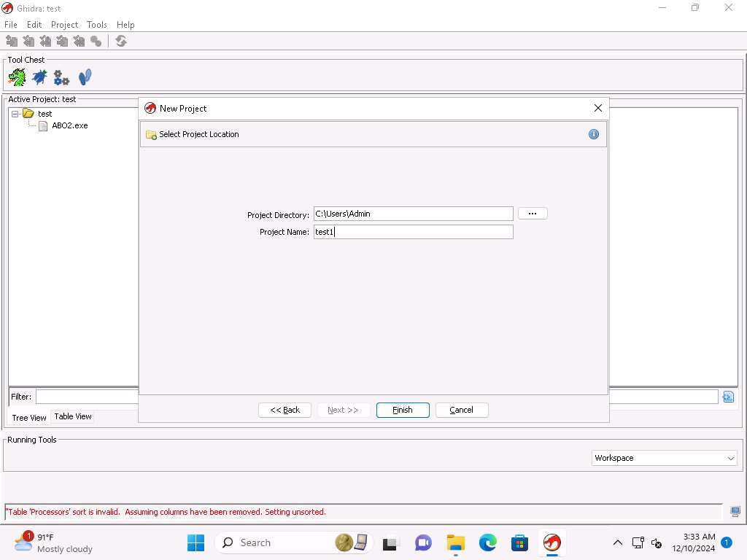Screen dimensions: 747x560
Task: Open the Debugger bug tool
Action: click(39, 77)
